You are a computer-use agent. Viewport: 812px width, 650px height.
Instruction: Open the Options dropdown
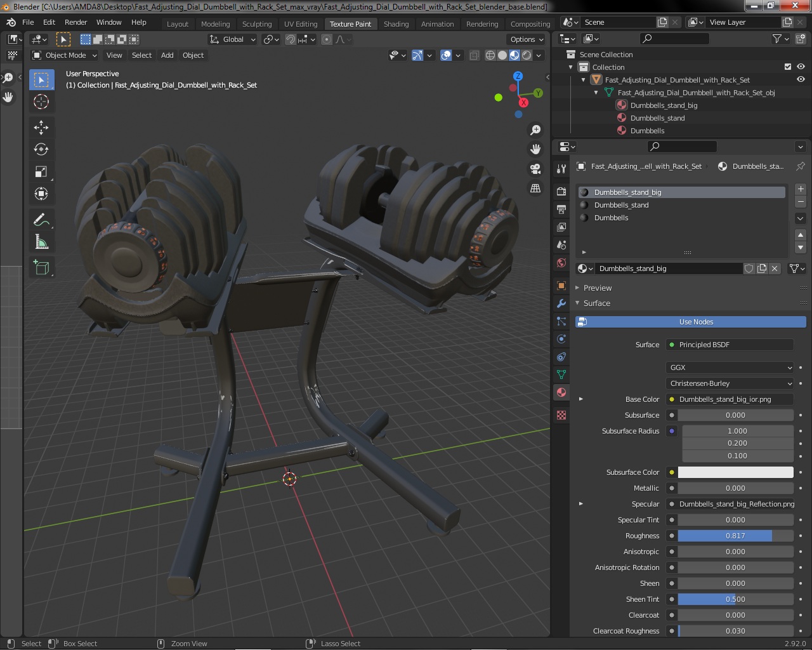click(x=527, y=39)
